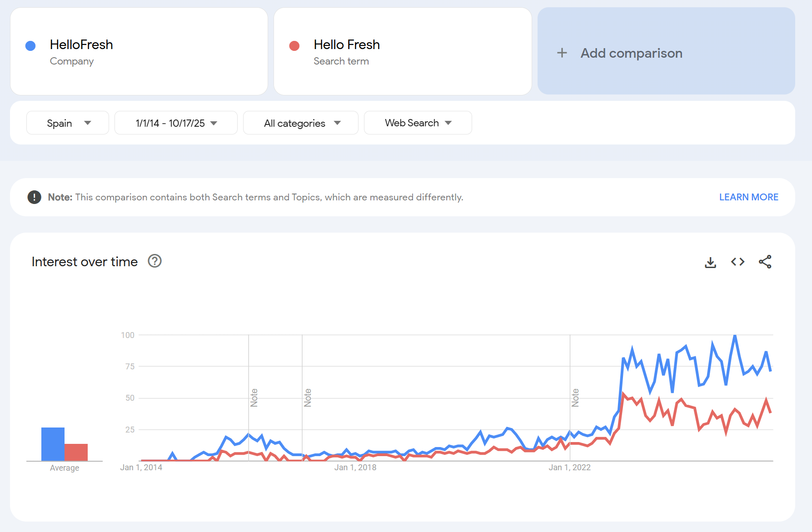Click the red Hello Fresh color dot
The height and width of the screenshot is (532, 812).
[294, 46]
